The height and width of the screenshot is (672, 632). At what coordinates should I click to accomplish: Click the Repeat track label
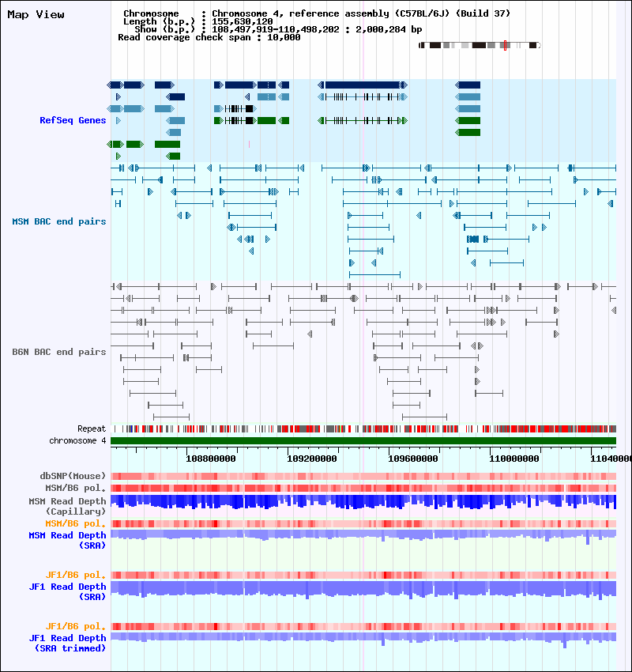tap(92, 428)
